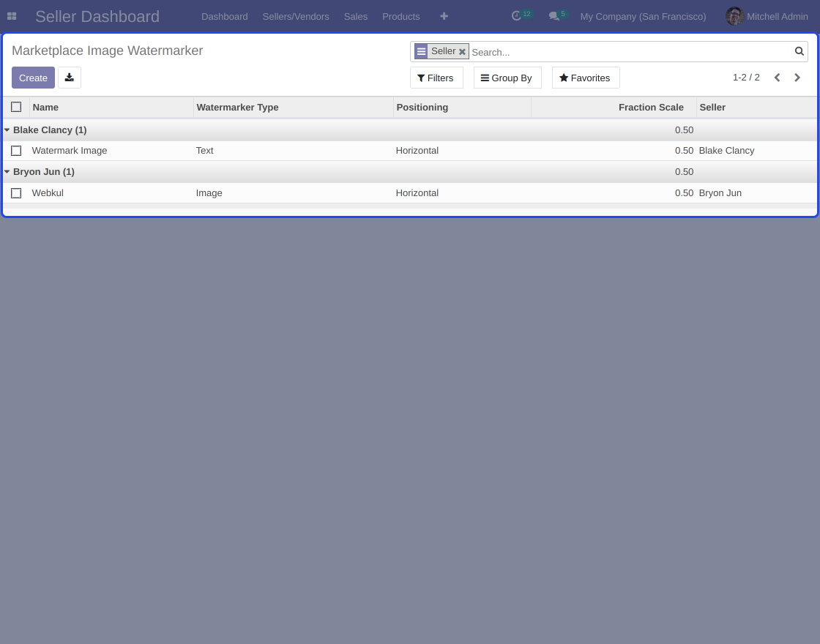The width and height of the screenshot is (820, 644).
Task: Click the Bryon Jun seller cell
Action: pyautogui.click(x=720, y=193)
